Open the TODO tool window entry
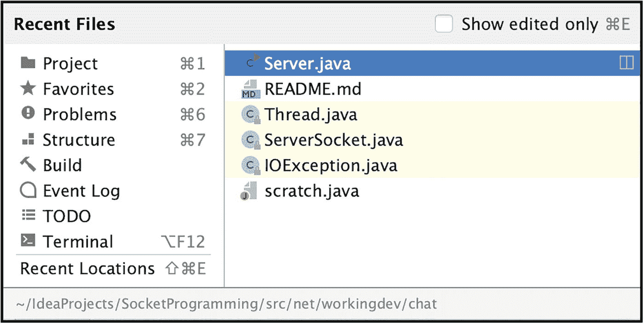 point(113,216)
